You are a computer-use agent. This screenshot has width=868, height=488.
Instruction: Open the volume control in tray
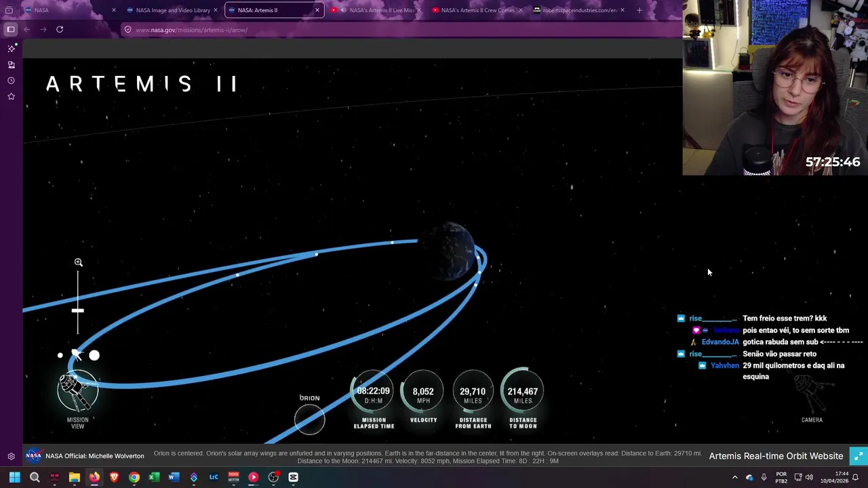[x=809, y=477]
